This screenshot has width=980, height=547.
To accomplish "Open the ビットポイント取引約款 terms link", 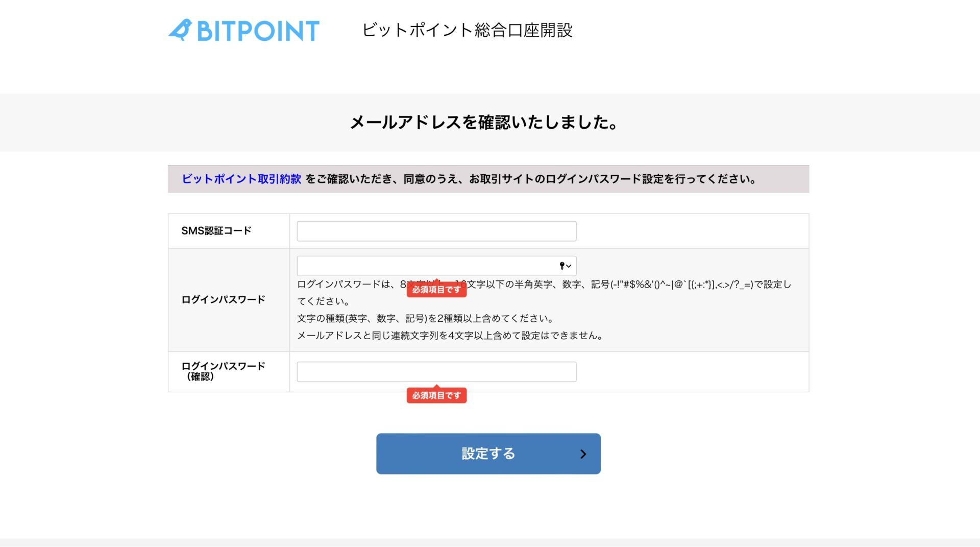I will [241, 179].
